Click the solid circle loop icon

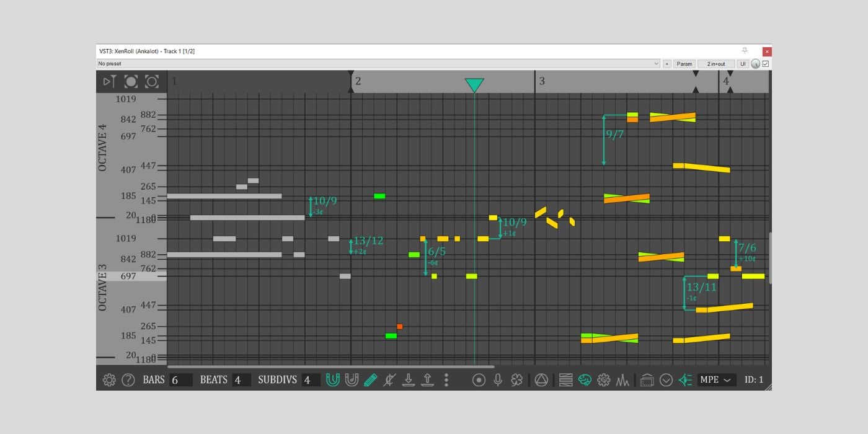(131, 81)
